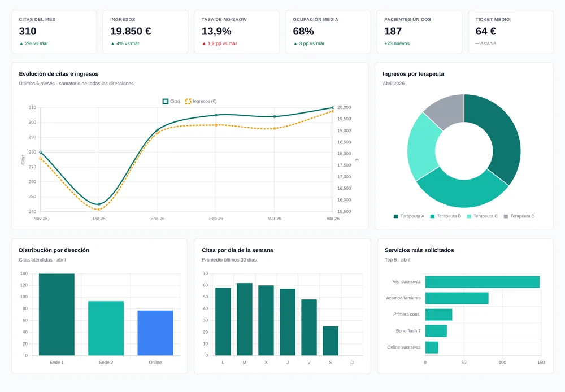Click the M weekday bar
Screen dimensions: 565x392
(x=245, y=319)
